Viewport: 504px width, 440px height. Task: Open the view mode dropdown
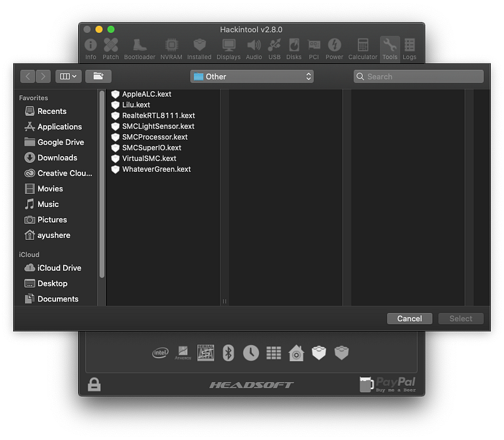click(69, 76)
